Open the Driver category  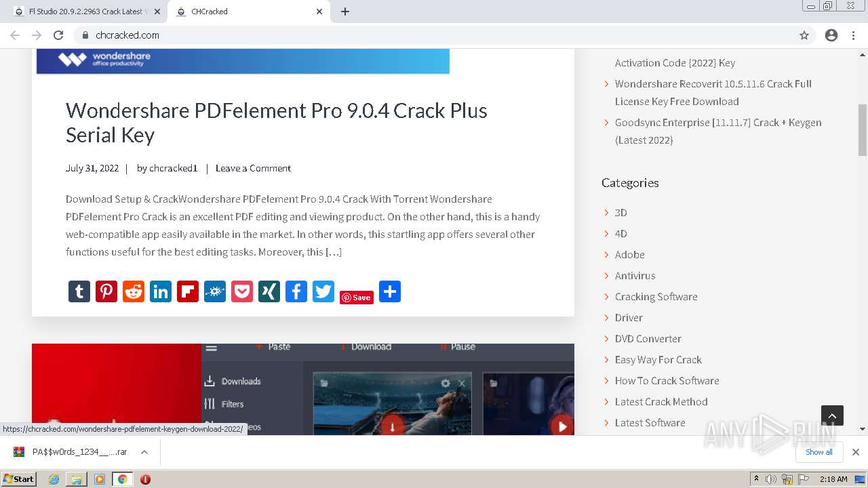click(629, 318)
